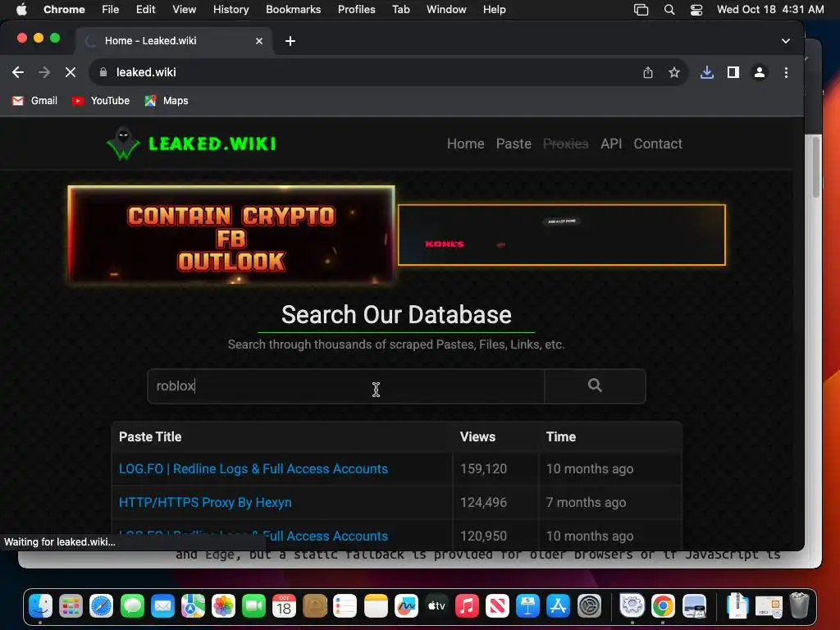This screenshot has height=630, width=840.
Task: Open the Chrome app menu
Action: coord(64,9)
